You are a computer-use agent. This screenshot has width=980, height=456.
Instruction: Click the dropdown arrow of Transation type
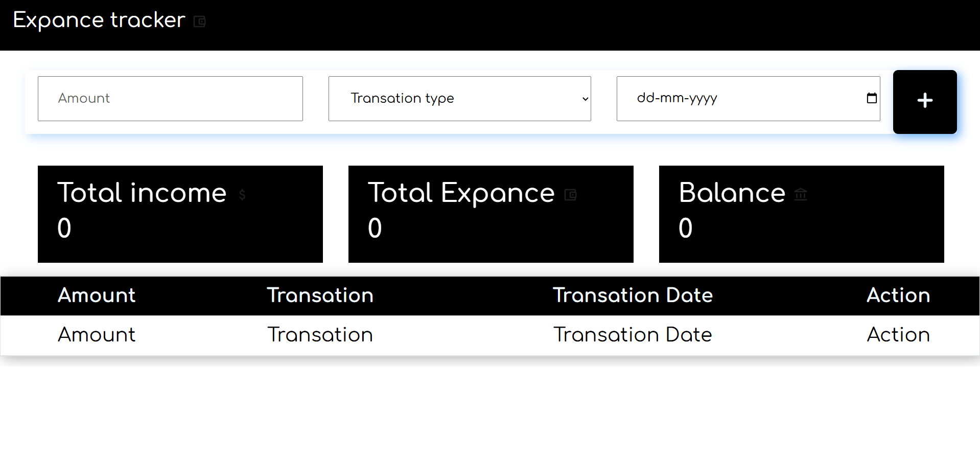coord(585,99)
